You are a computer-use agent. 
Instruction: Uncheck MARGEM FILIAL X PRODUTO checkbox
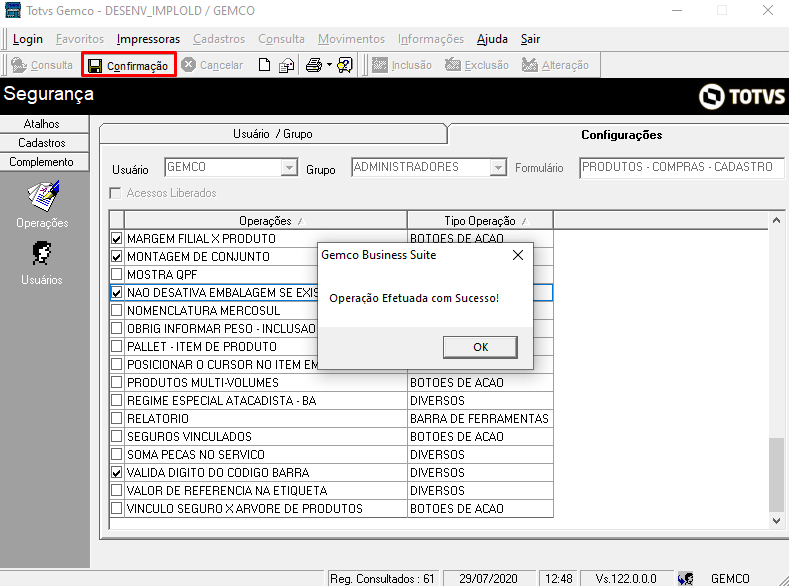pyautogui.click(x=117, y=238)
